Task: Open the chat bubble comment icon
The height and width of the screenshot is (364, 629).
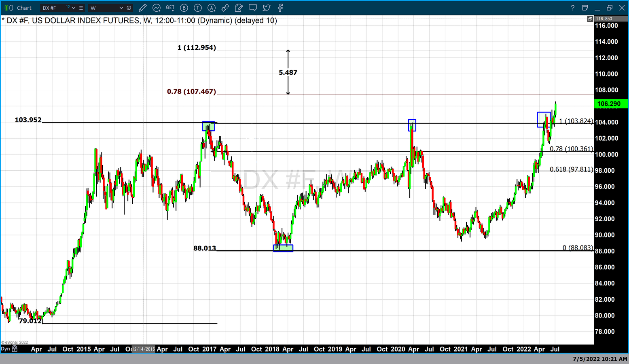Action: click(x=253, y=8)
